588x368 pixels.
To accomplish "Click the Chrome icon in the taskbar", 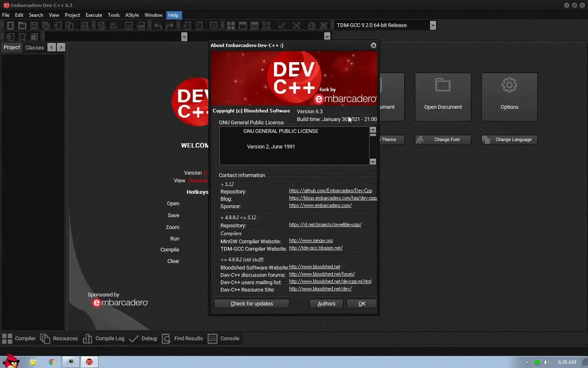I will pos(51,362).
